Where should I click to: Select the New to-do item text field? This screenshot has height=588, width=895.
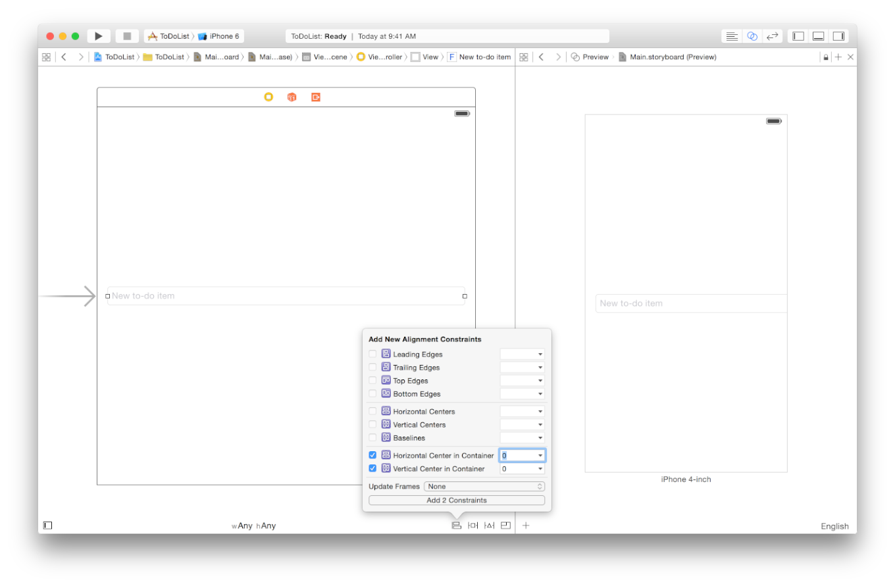(286, 296)
